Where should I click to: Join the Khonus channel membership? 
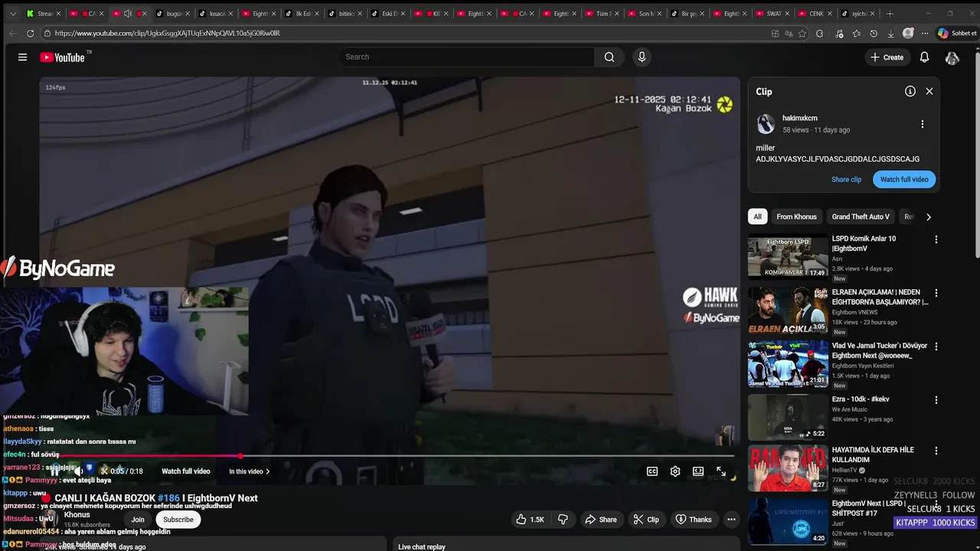138,520
